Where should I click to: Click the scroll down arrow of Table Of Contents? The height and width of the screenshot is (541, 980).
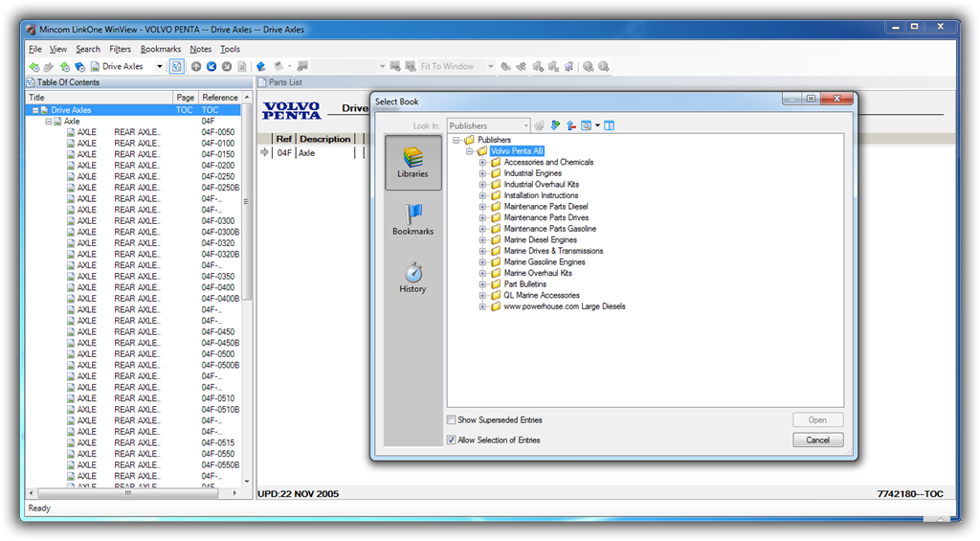coord(247,482)
